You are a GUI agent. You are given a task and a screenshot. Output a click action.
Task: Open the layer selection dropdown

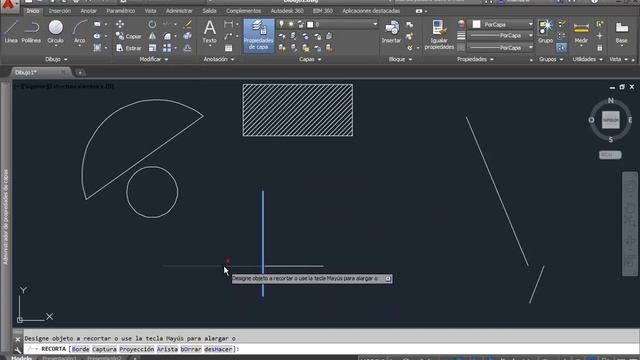pyautogui.click(x=375, y=24)
